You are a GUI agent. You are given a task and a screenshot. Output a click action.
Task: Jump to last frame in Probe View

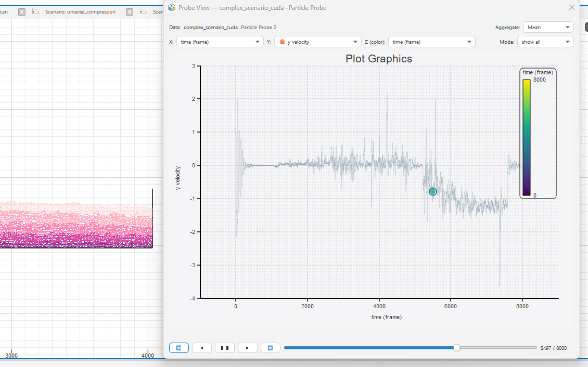(x=271, y=348)
